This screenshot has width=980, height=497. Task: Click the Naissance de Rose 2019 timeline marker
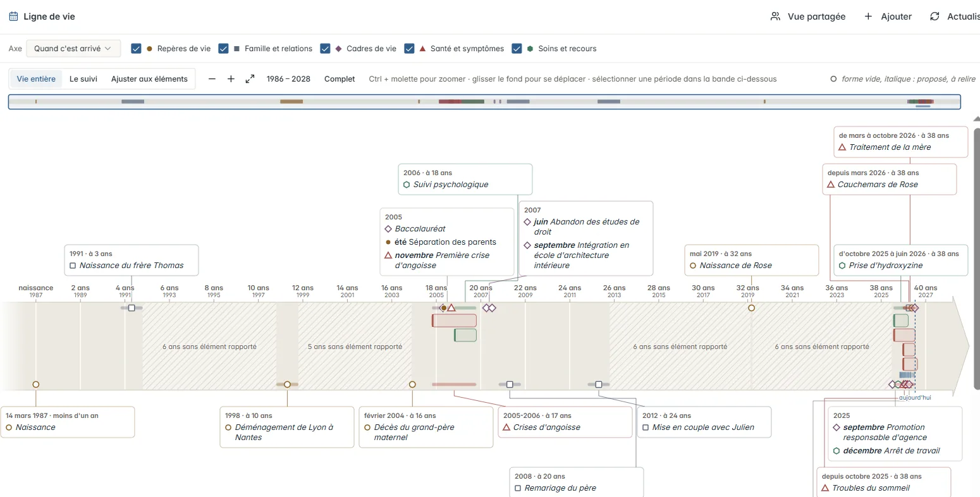click(752, 308)
